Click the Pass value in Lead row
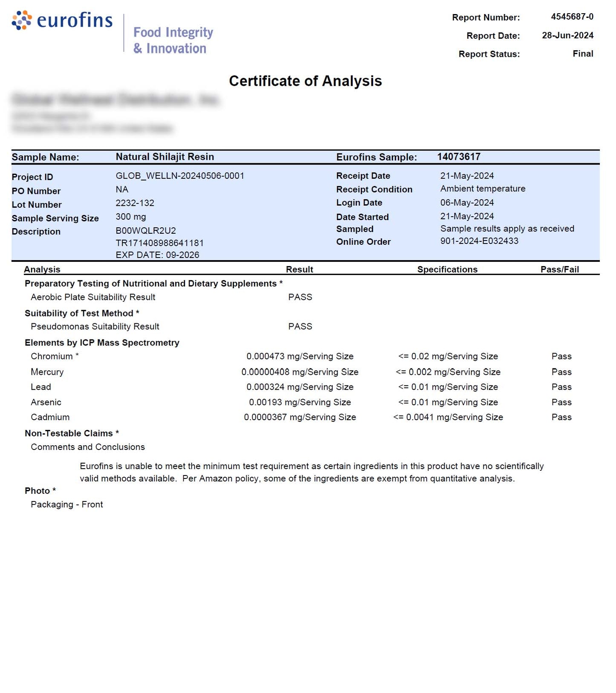This screenshot has height=693, width=616. click(561, 387)
